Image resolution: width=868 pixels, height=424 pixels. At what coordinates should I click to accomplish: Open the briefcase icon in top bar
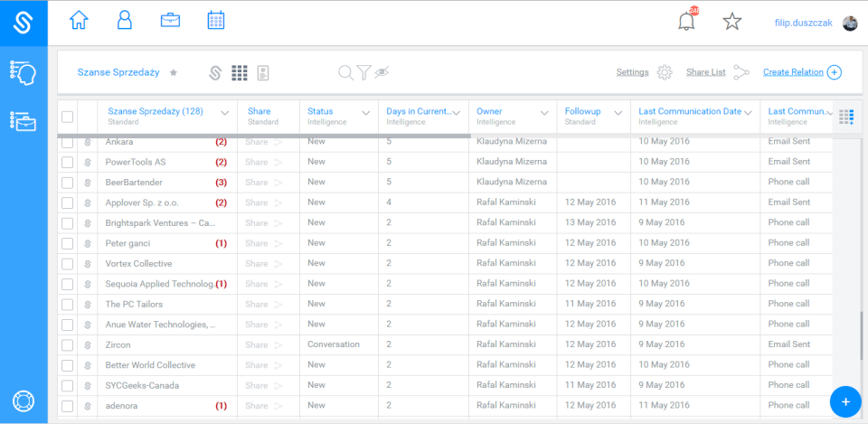170,21
